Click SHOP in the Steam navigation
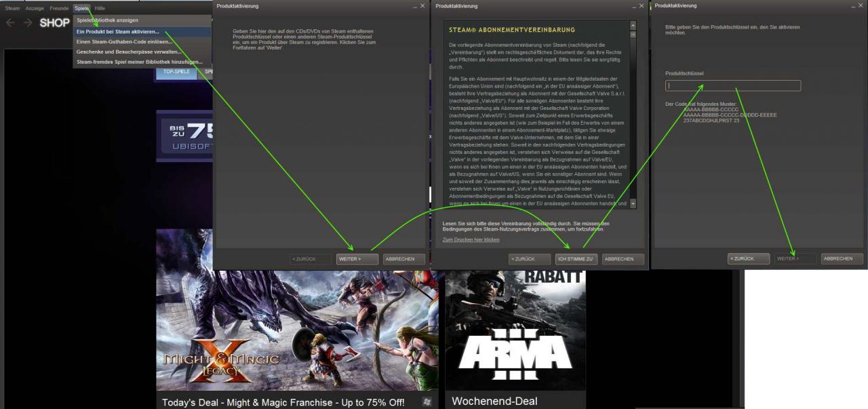The height and width of the screenshot is (409, 868). point(54,22)
